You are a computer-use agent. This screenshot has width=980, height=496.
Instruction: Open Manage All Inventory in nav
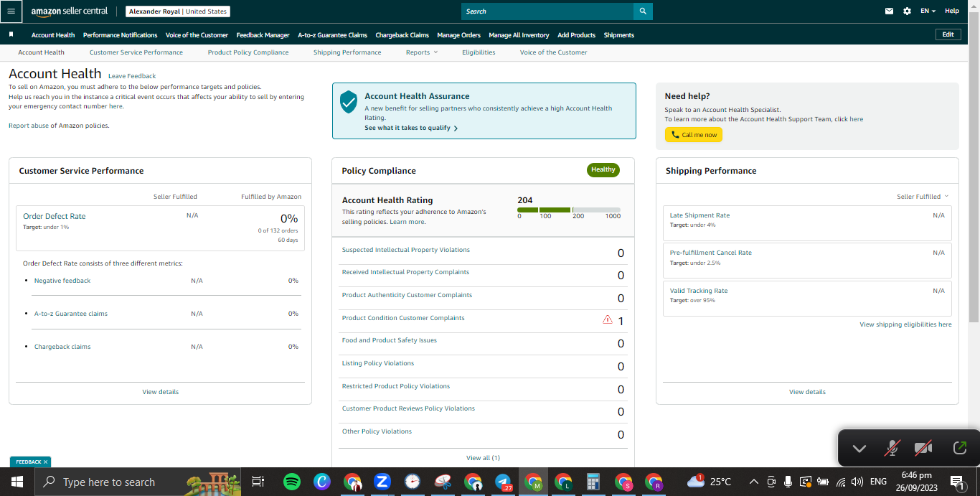click(519, 34)
